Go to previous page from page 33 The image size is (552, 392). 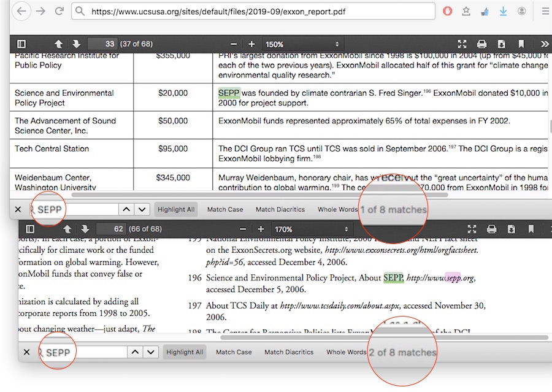59,44
